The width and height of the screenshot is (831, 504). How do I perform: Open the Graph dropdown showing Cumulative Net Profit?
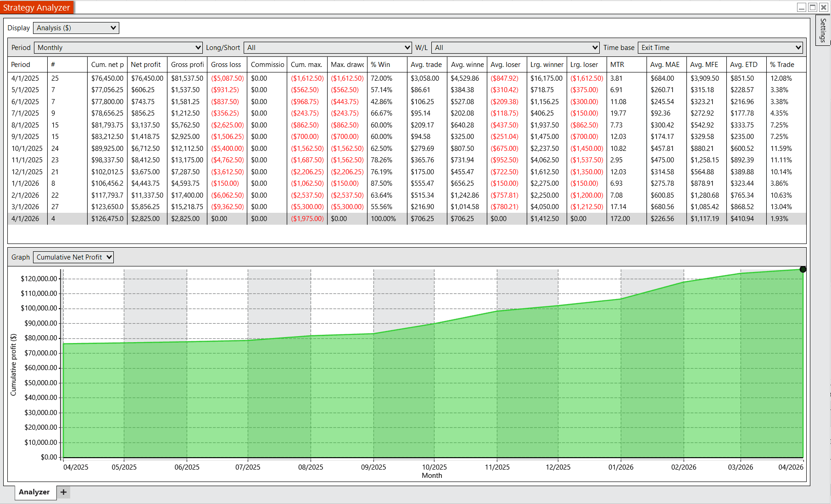(73, 257)
